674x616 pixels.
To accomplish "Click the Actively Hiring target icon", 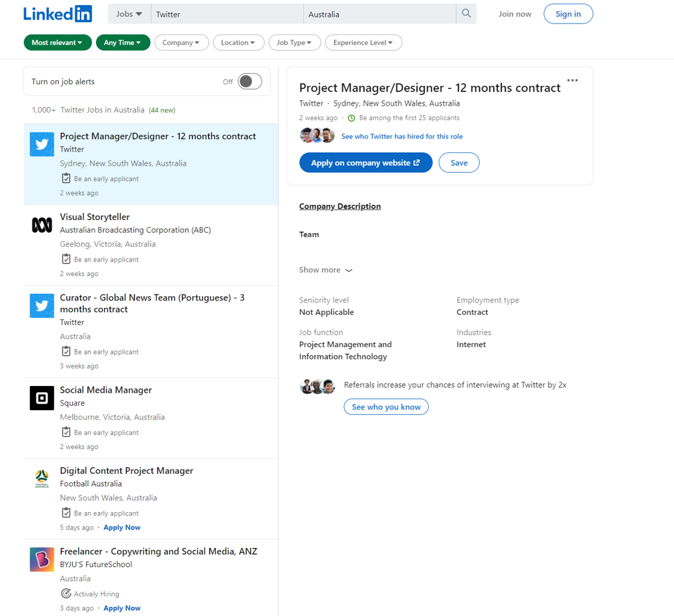I will click(66, 594).
